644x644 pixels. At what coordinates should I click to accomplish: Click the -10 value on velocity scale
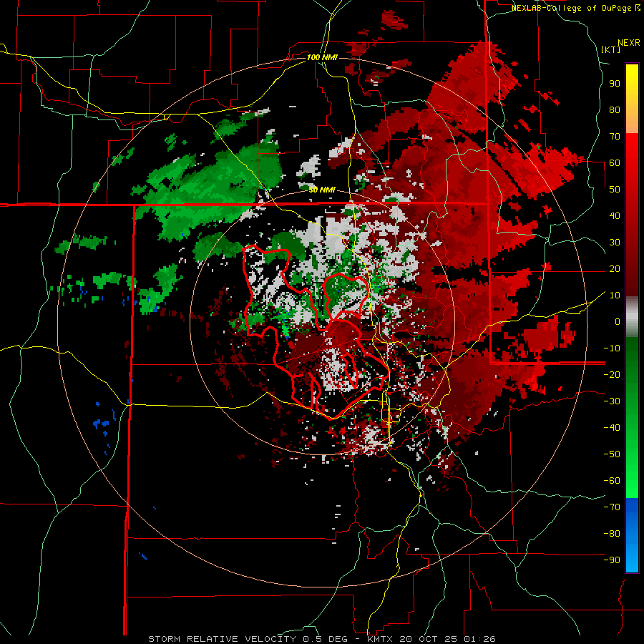pyautogui.click(x=612, y=348)
